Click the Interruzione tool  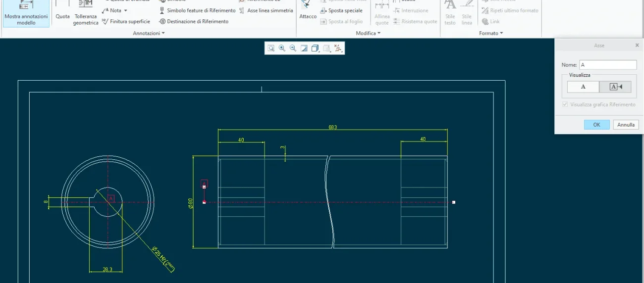[411, 10]
